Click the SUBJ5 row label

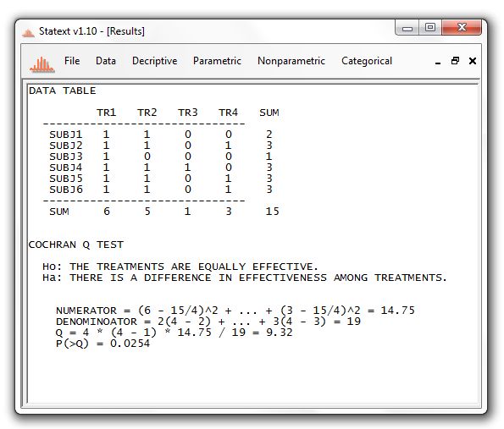coord(66,179)
